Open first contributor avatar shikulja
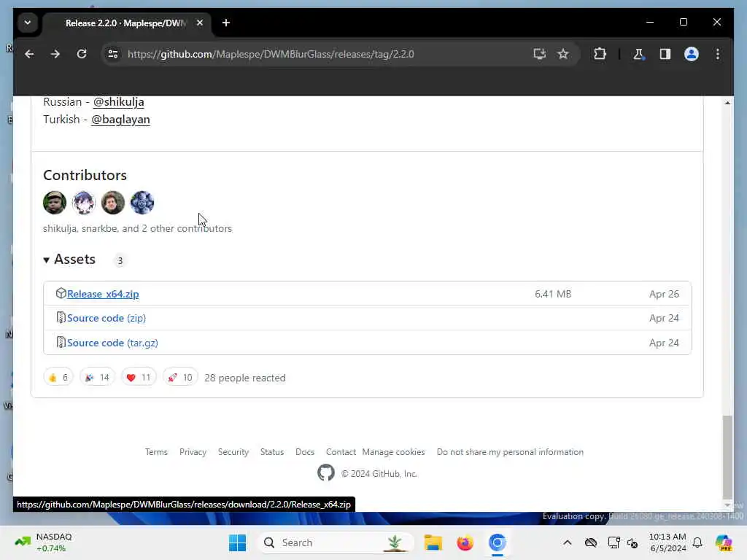The image size is (747, 560). [x=55, y=203]
